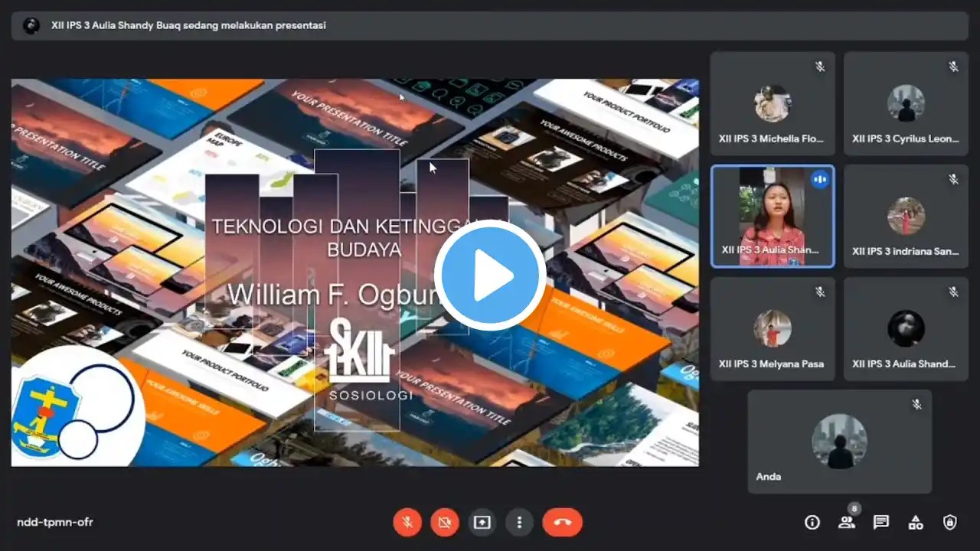This screenshot has height=551, width=980.
Task: Click the muted mic icon on Michella's tile
Action: click(x=820, y=67)
